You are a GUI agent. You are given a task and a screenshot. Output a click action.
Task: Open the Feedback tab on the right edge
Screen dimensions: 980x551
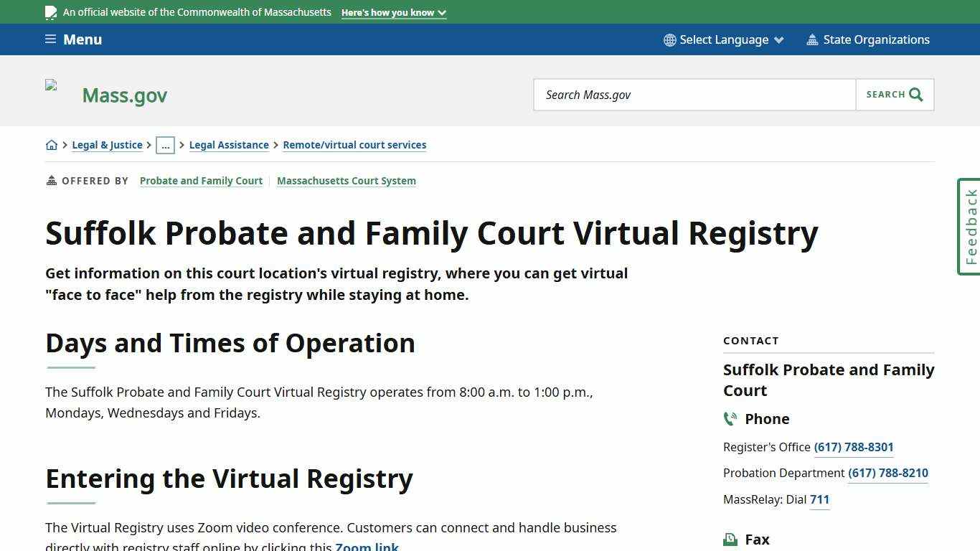pyautogui.click(x=969, y=226)
